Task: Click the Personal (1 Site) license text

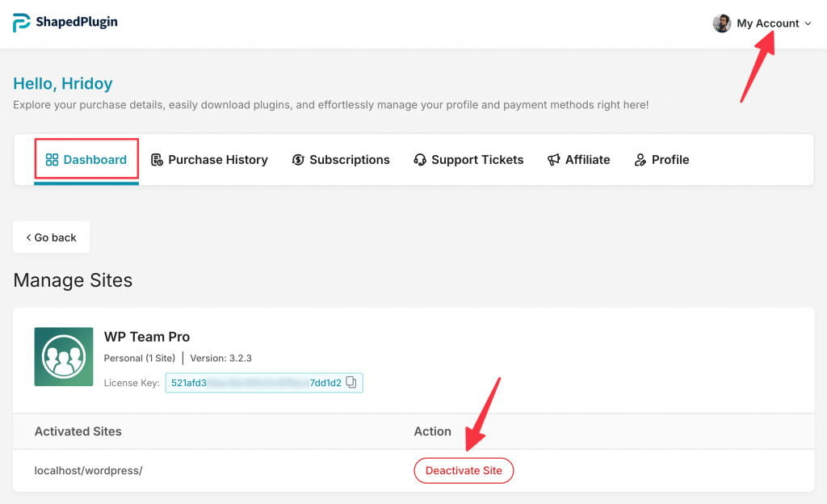Action: [139, 359]
